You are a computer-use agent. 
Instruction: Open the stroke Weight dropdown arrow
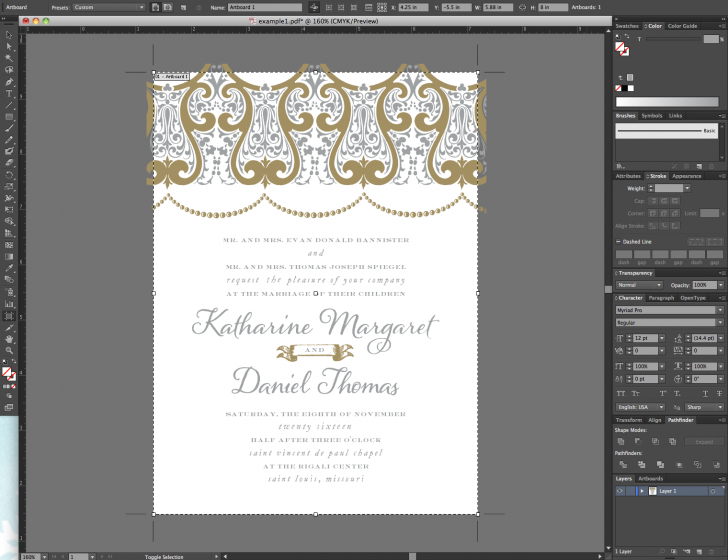687,189
